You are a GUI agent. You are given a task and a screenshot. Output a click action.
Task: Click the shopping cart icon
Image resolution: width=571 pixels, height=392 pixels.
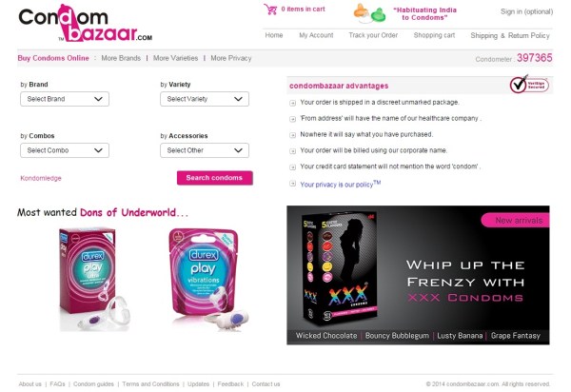pos(270,10)
